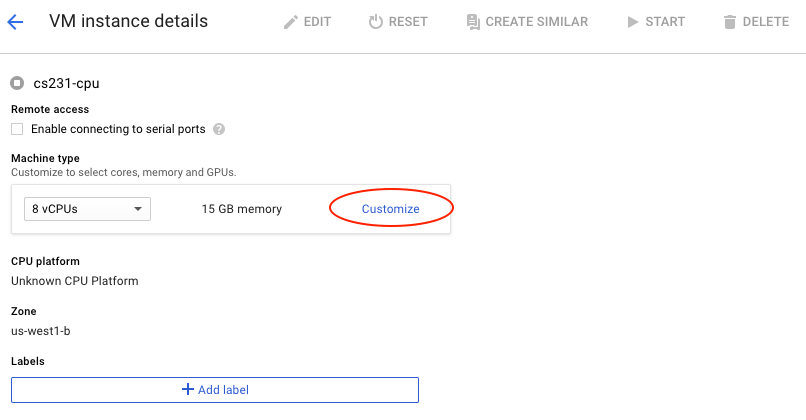806x420 pixels.
Task: Click the Create Similar copy icon
Action: point(473,22)
